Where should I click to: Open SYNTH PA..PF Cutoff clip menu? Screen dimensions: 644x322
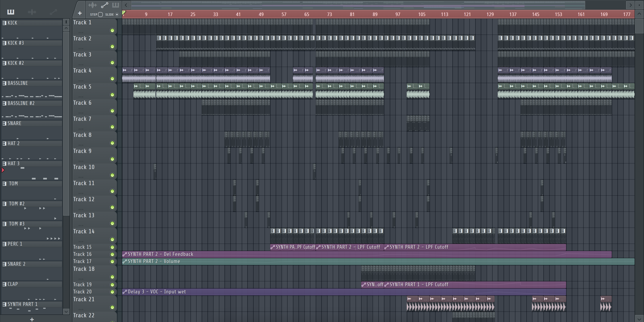(273, 247)
